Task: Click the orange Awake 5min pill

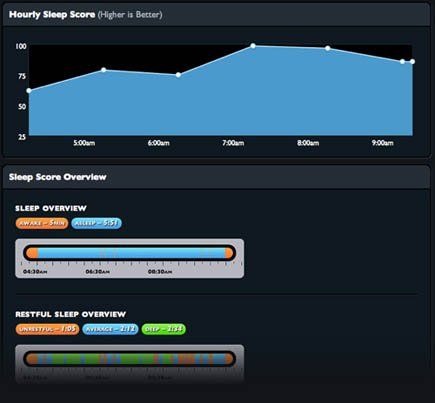Action: click(x=42, y=223)
